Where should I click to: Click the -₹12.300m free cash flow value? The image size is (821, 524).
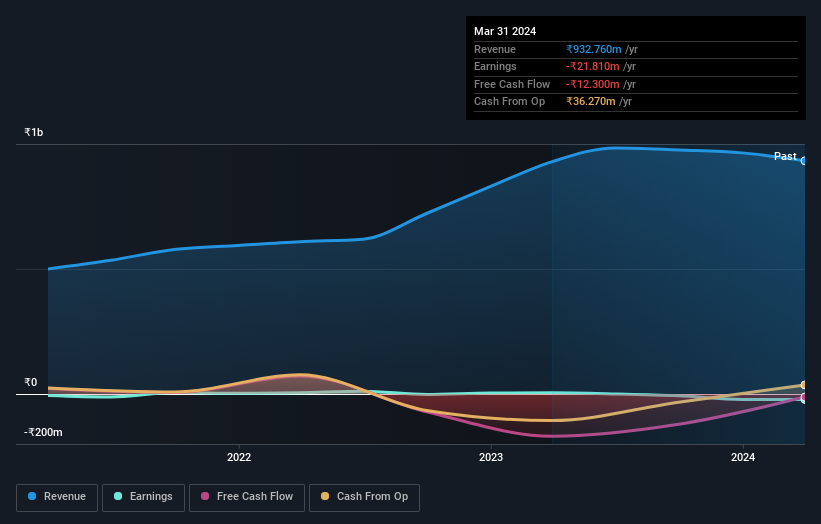593,84
